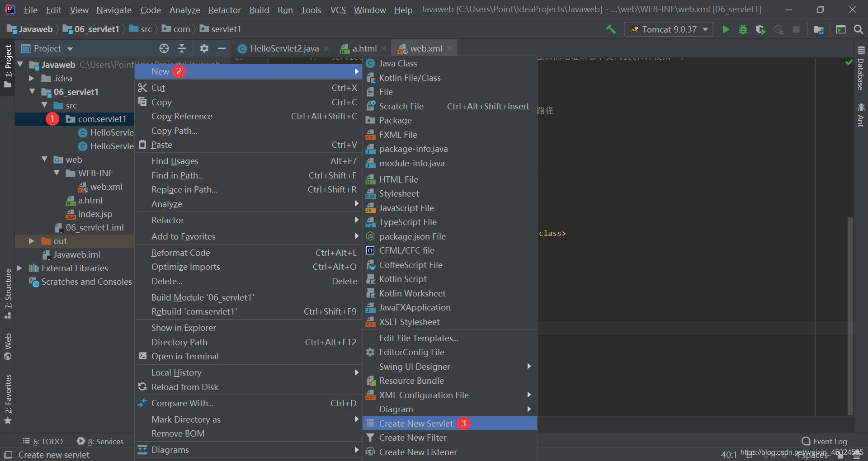Collapse all in the Project panel
This screenshot has width=868, height=461.
click(182, 48)
